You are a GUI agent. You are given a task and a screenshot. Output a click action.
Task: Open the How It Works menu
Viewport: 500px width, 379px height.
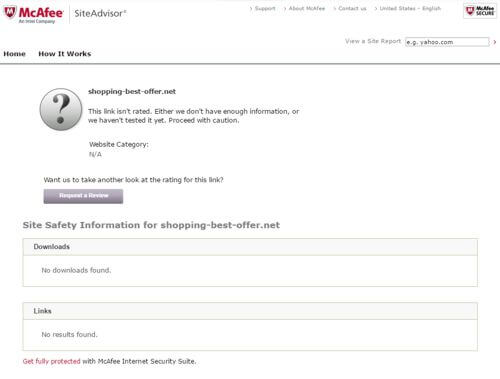(65, 54)
